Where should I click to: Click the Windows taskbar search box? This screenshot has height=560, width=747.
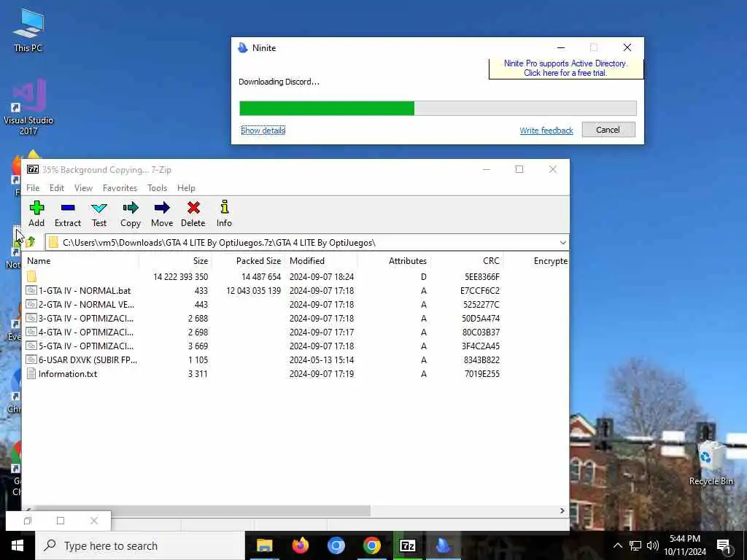pyautogui.click(x=140, y=545)
